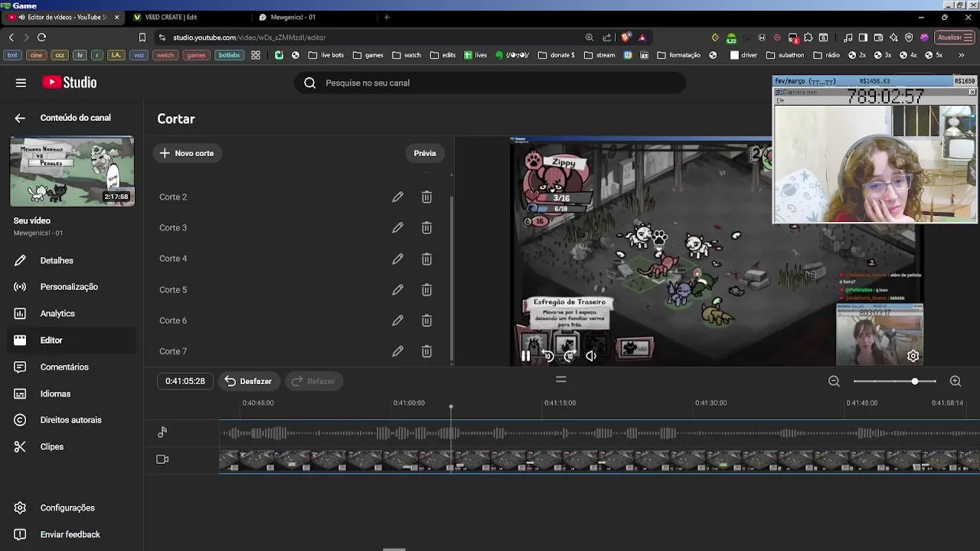Screen dimensions: 980x551
Task: Open Analytics in the sidebar
Action: pos(72,314)
